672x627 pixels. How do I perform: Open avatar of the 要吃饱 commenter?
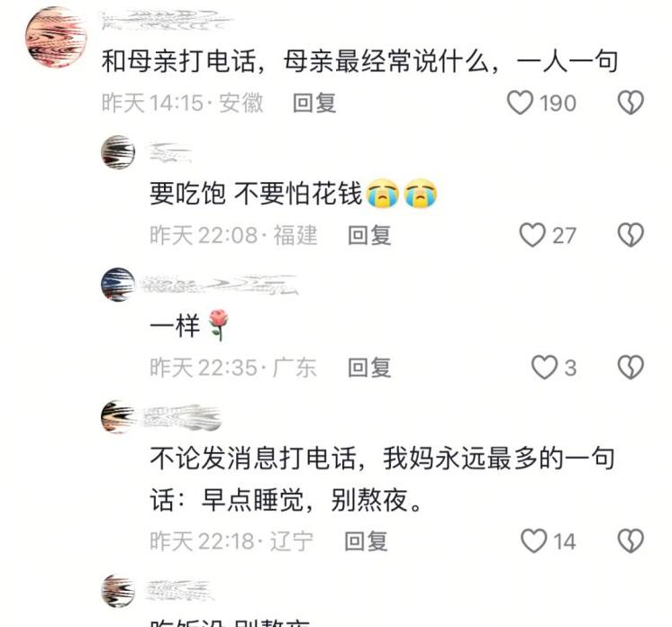tap(118, 151)
